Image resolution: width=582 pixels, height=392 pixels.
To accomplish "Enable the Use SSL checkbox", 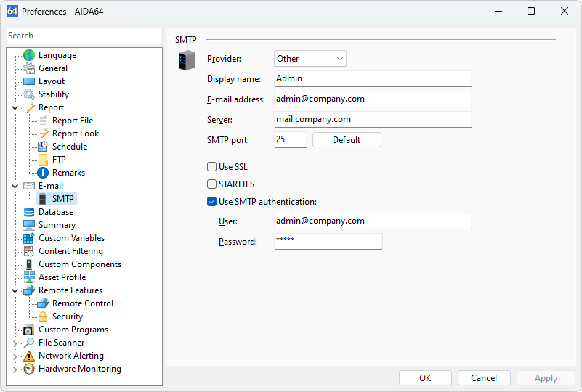I will click(x=212, y=167).
